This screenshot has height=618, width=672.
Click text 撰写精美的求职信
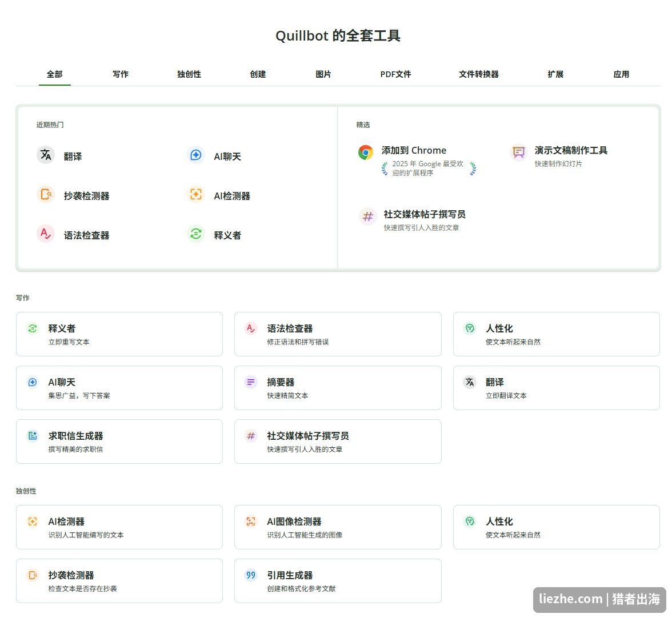click(x=75, y=450)
